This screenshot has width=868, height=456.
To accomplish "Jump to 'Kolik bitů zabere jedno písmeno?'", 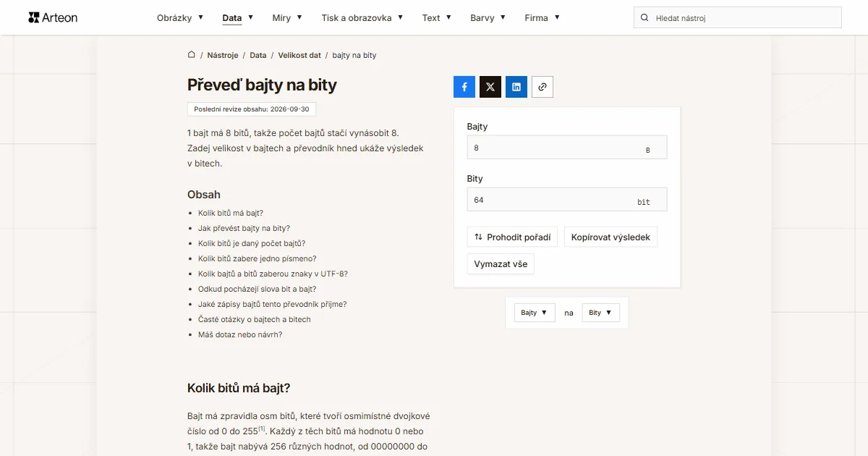I will [x=258, y=258].
